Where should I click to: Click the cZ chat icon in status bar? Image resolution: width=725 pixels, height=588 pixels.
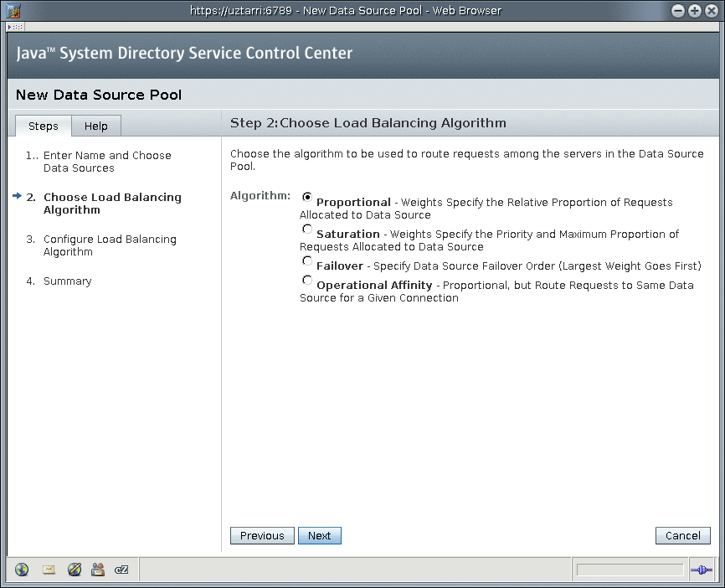click(121, 570)
